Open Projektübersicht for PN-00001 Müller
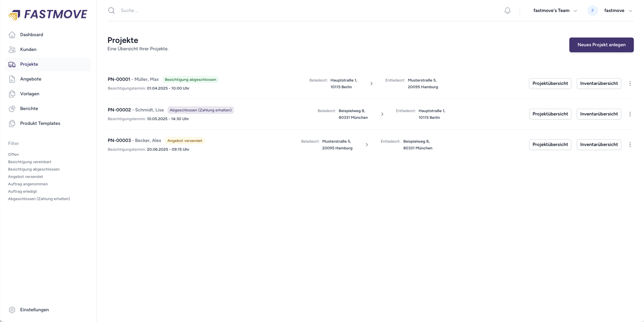The width and height of the screenshot is (644, 322). coord(550,84)
